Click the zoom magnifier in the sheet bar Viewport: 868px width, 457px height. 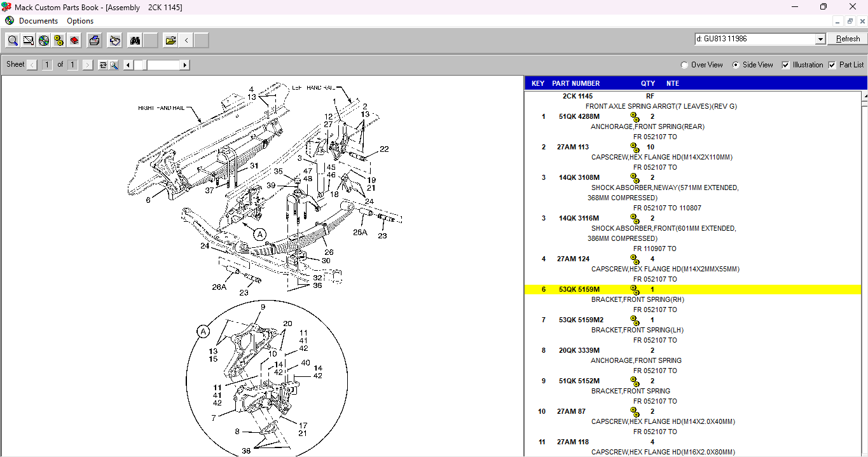pos(113,65)
